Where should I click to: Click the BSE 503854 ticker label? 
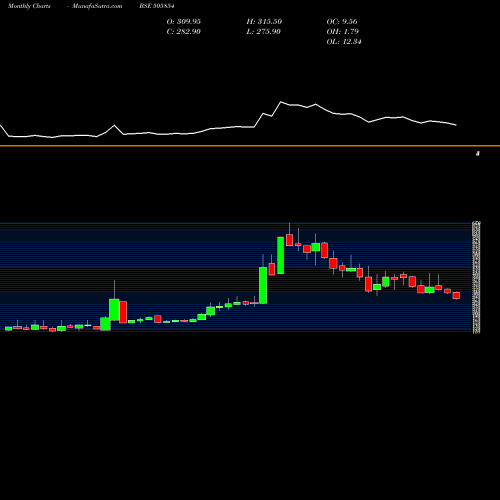coord(157,6)
